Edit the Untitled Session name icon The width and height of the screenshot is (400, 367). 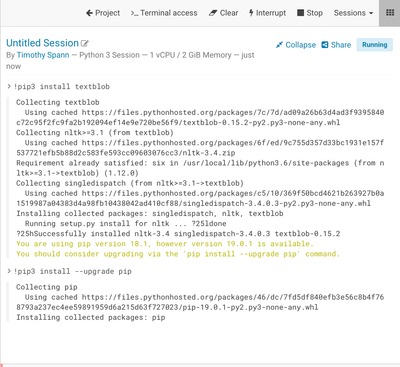click(x=85, y=43)
